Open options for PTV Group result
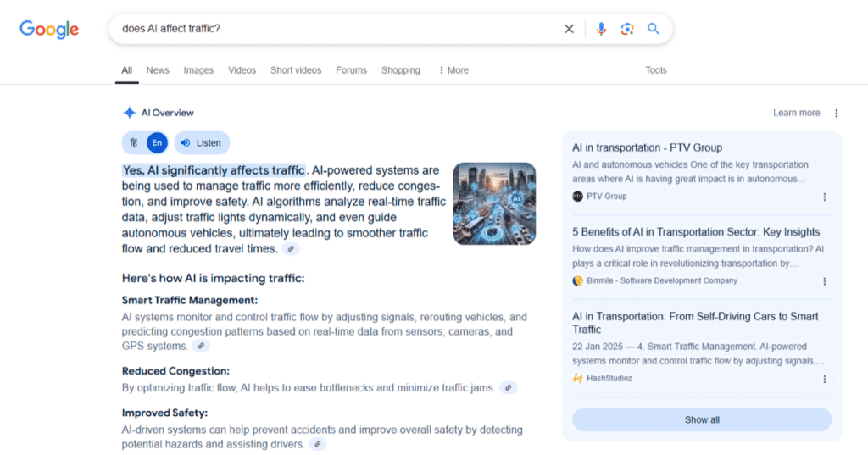Image resolution: width=868 pixels, height=455 pixels. pyautogui.click(x=824, y=197)
